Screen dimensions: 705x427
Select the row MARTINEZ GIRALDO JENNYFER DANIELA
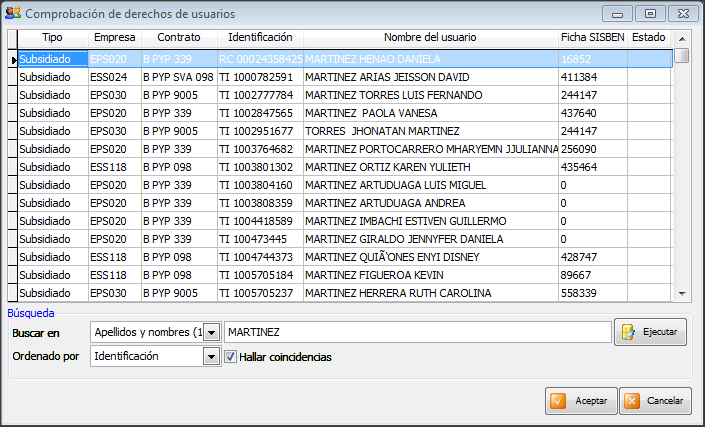[x=344, y=239]
